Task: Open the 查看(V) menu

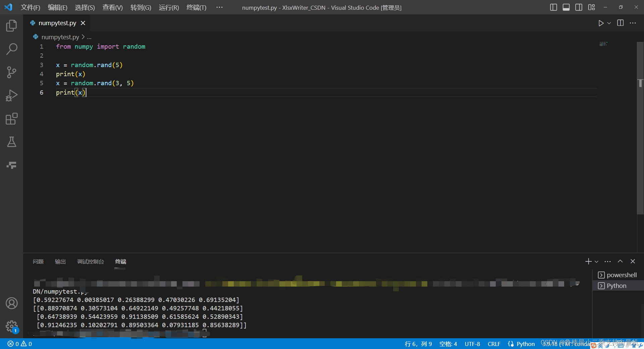Action: 112,7
